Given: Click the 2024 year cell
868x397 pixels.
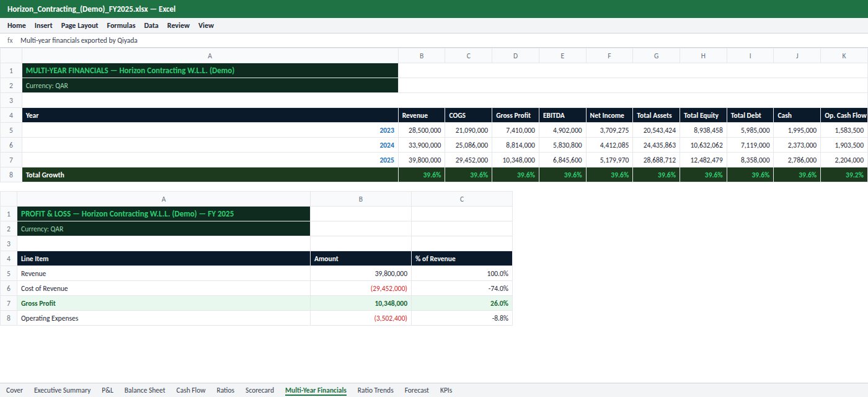Looking at the screenshot, I should pos(210,145).
